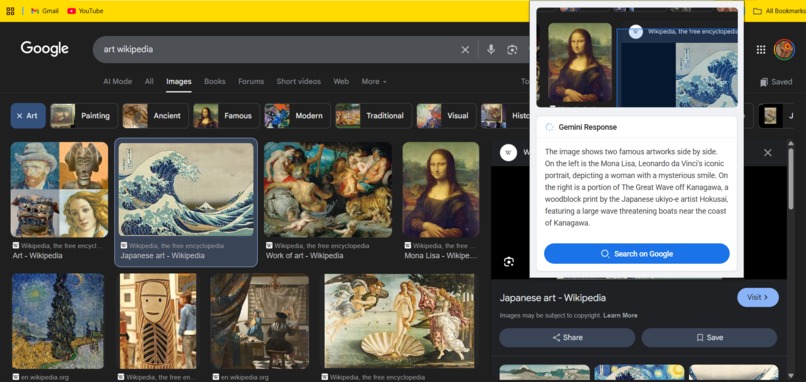Switch to Forums tab

click(251, 81)
